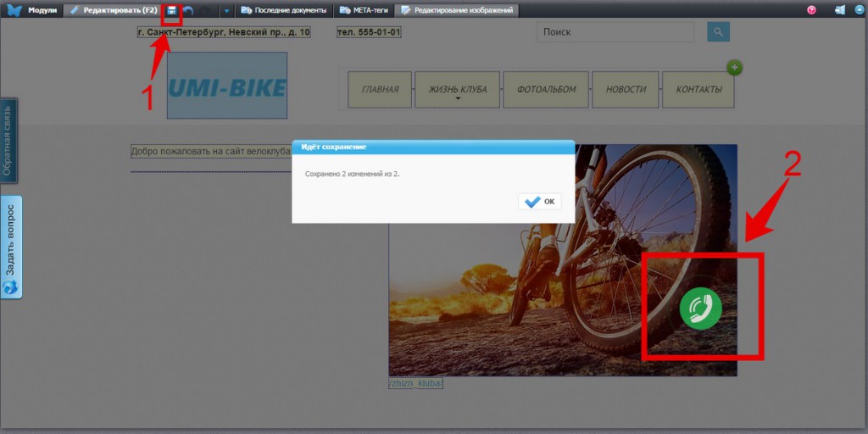Screen dimensions: 868x434
Task: Undo the last change with the arrow icon
Action: pyautogui.click(x=188, y=10)
